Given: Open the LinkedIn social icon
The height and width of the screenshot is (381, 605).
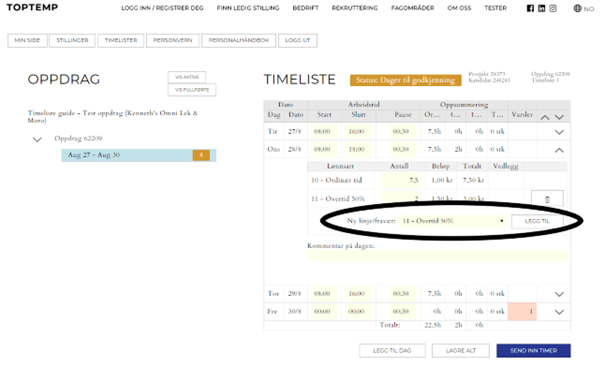Looking at the screenshot, I should pos(542,8).
